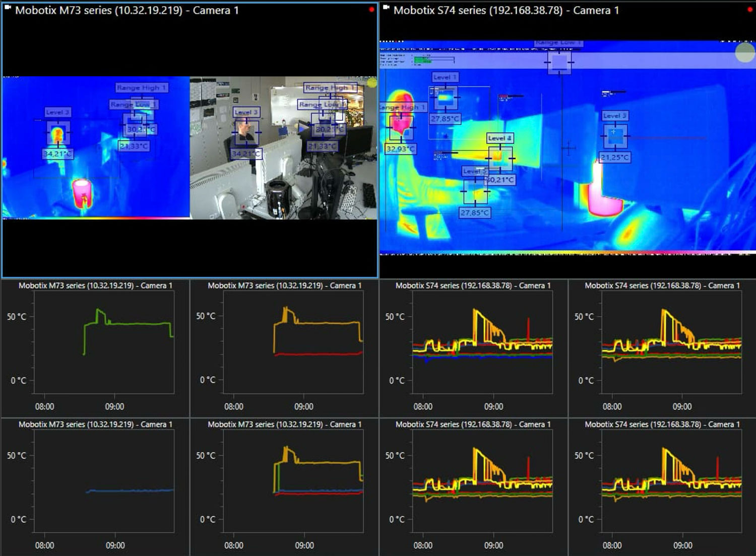The width and height of the screenshot is (756, 556).
Task: Open the M73 chart with single blue line
Action: coord(95,486)
